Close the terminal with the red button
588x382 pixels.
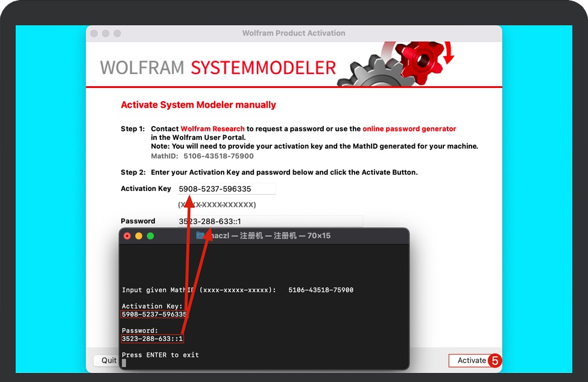pyautogui.click(x=127, y=236)
